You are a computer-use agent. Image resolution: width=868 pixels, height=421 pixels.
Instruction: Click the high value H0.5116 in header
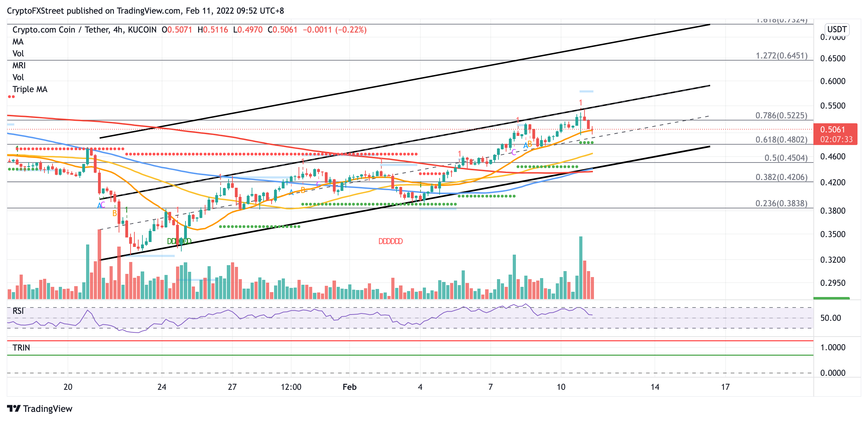[213, 30]
